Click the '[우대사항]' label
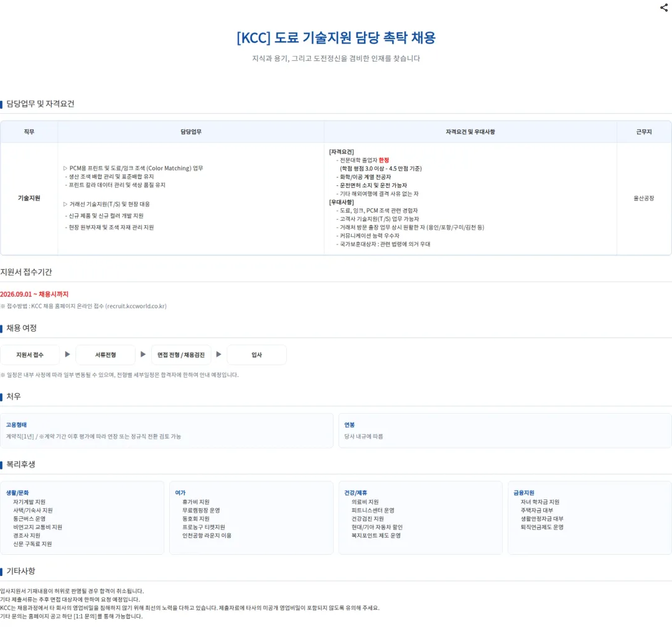This screenshot has width=672, height=632. pyautogui.click(x=342, y=202)
